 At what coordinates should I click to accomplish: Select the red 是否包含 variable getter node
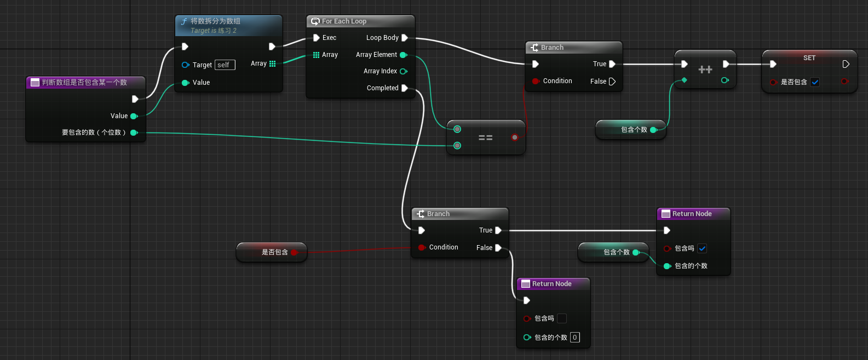tap(271, 252)
